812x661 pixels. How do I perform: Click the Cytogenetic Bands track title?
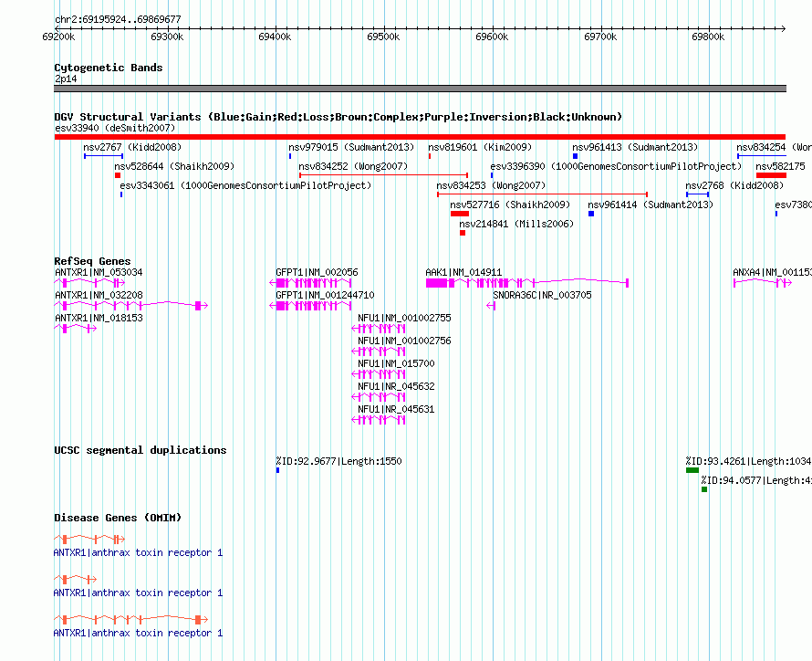[109, 68]
